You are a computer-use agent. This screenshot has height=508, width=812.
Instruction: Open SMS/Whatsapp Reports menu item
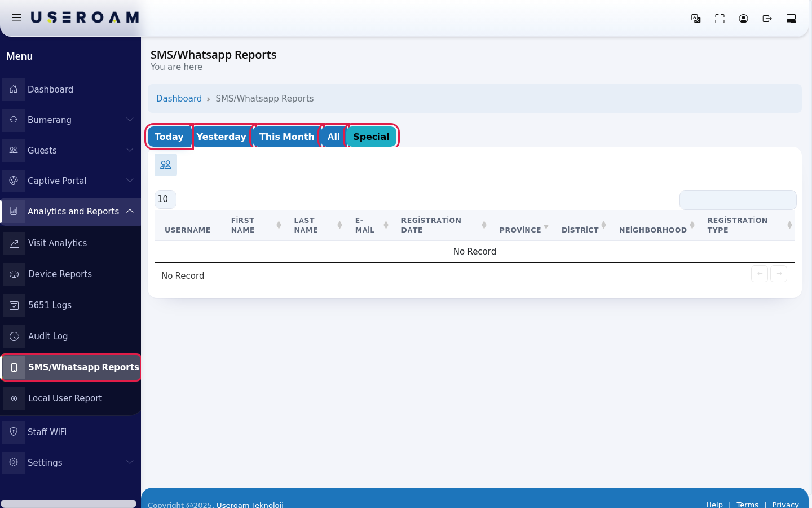pyautogui.click(x=71, y=367)
